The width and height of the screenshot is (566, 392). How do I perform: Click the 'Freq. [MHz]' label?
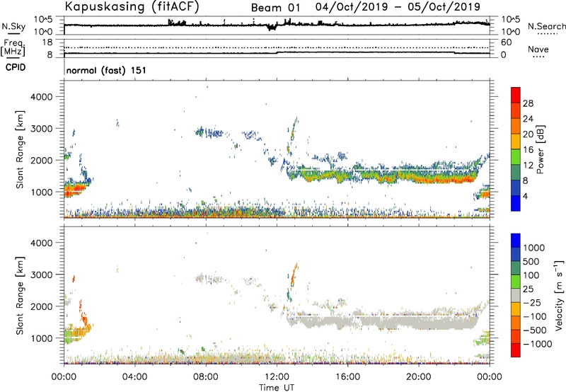click(x=13, y=47)
